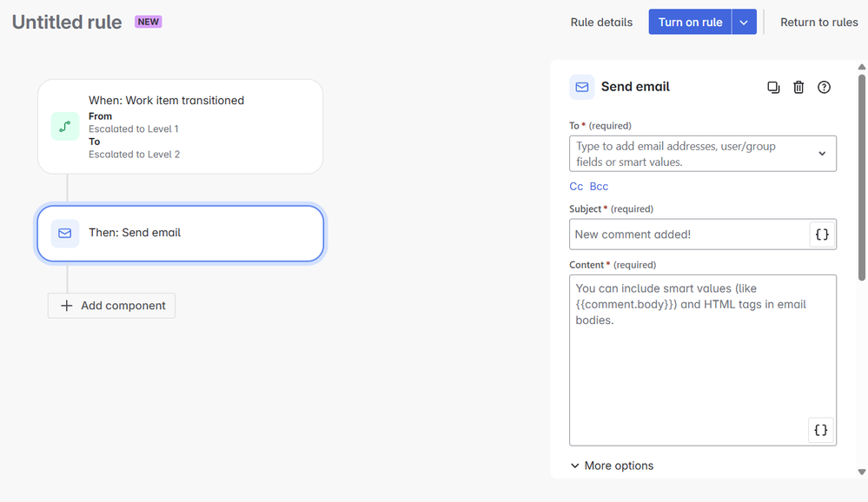Screen dimensions: 868x502
Task: Add a Cc recipient field
Action: click(576, 187)
